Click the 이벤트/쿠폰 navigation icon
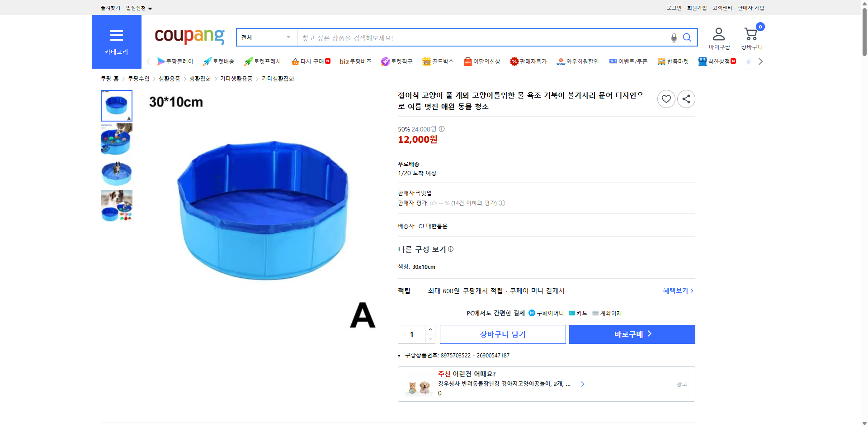Screen dimensions: 868x427 [613, 61]
